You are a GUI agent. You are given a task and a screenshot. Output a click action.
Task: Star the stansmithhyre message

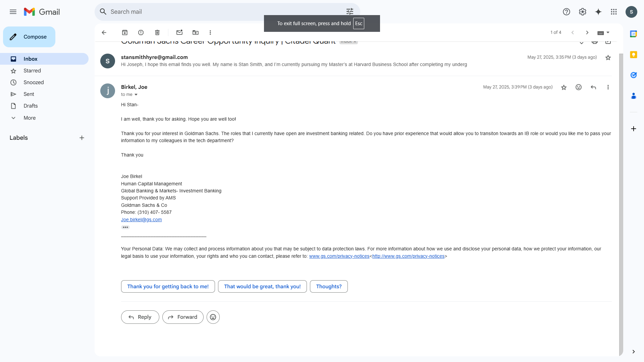coord(608,58)
